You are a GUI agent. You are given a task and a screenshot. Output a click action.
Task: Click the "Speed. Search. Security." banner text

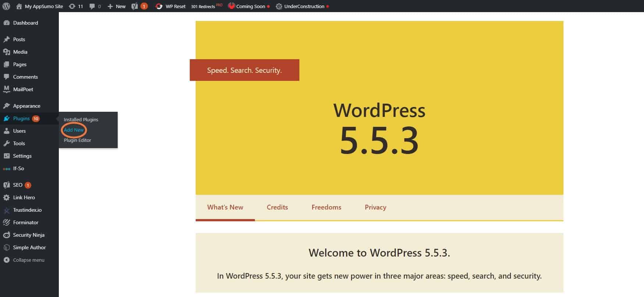pyautogui.click(x=244, y=70)
